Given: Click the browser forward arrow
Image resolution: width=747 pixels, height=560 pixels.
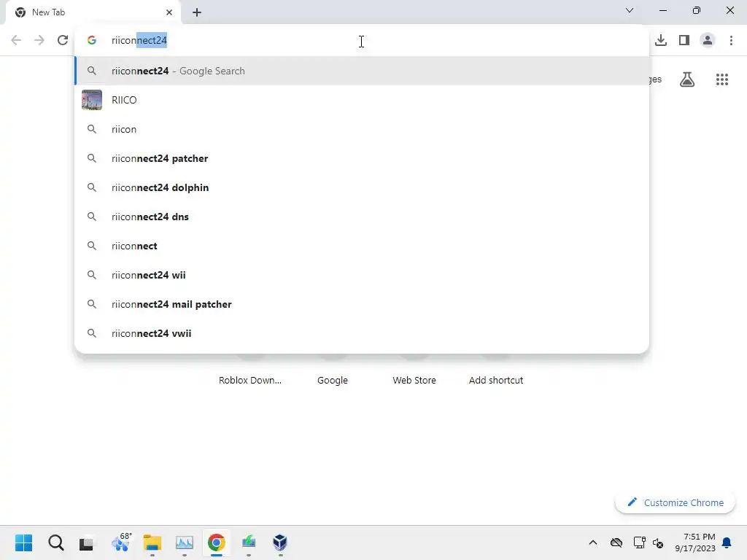Looking at the screenshot, I should [x=39, y=40].
